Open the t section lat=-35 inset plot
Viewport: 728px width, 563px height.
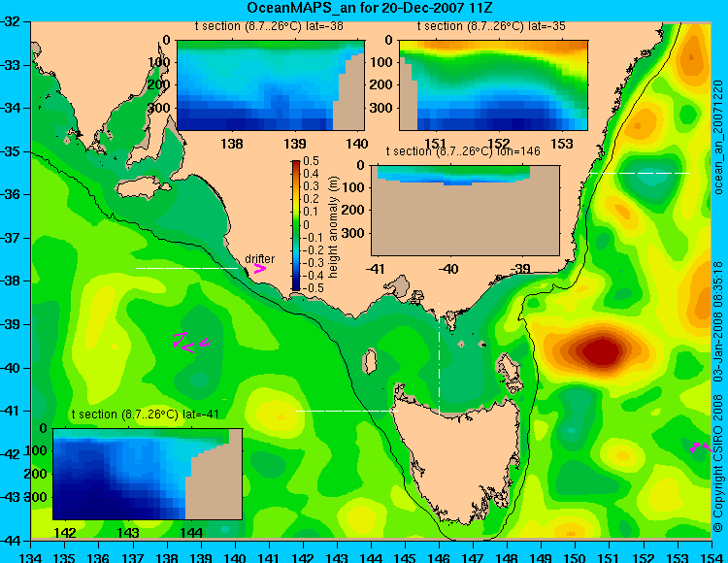click(493, 85)
